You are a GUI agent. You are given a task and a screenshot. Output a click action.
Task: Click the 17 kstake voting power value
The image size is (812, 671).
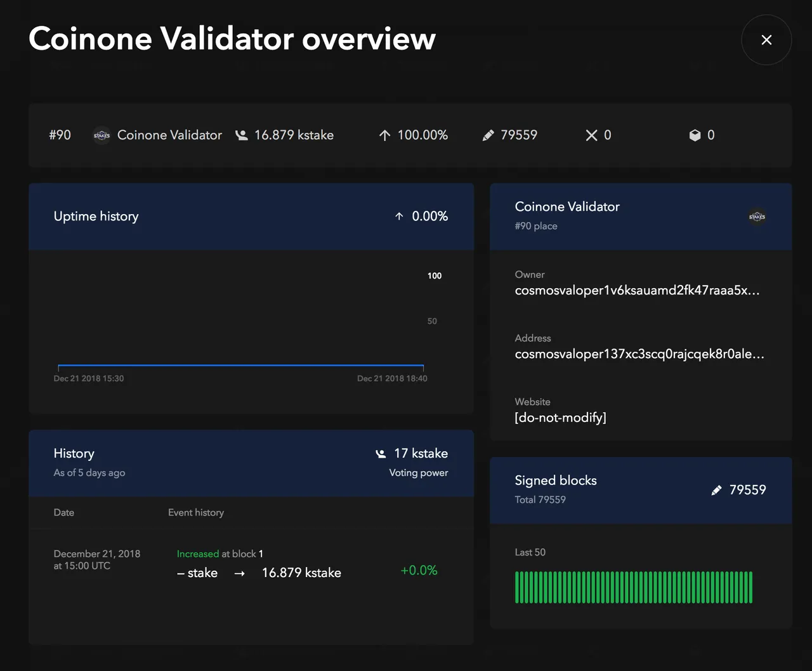click(x=421, y=453)
